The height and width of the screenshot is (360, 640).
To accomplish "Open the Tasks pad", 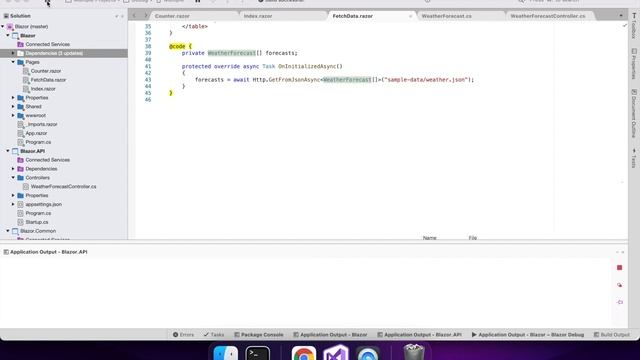I will [214, 335].
